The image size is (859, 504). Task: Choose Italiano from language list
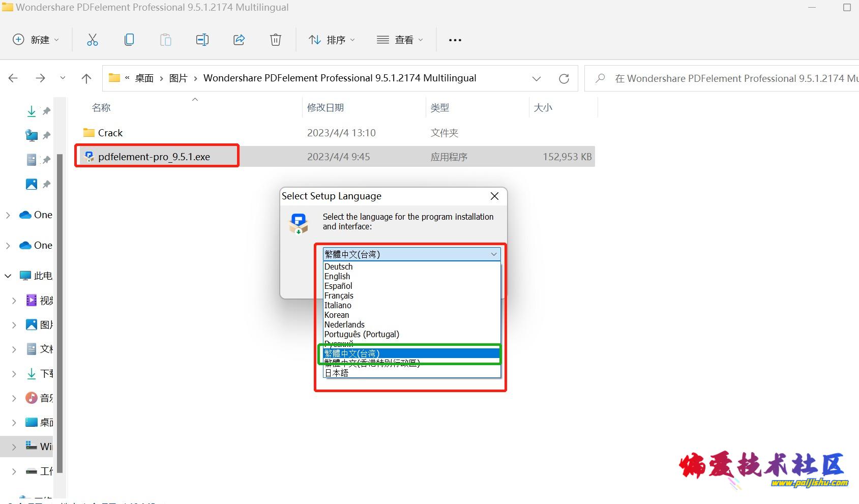(412, 305)
